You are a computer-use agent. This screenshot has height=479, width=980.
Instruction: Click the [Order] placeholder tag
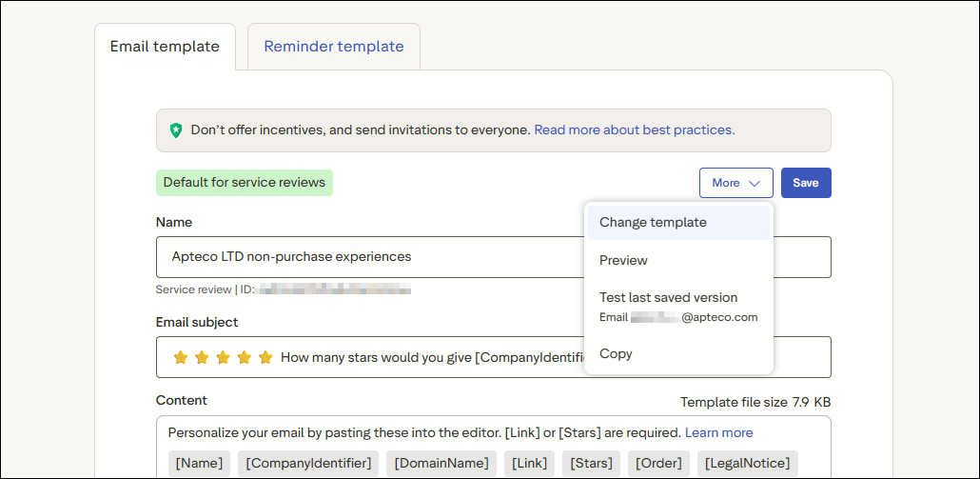point(658,464)
